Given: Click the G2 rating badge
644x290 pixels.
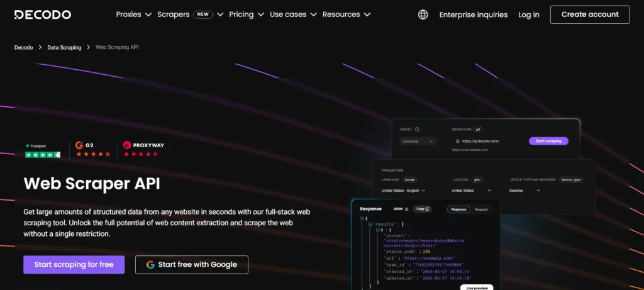Looking at the screenshot, I should click(x=93, y=150).
